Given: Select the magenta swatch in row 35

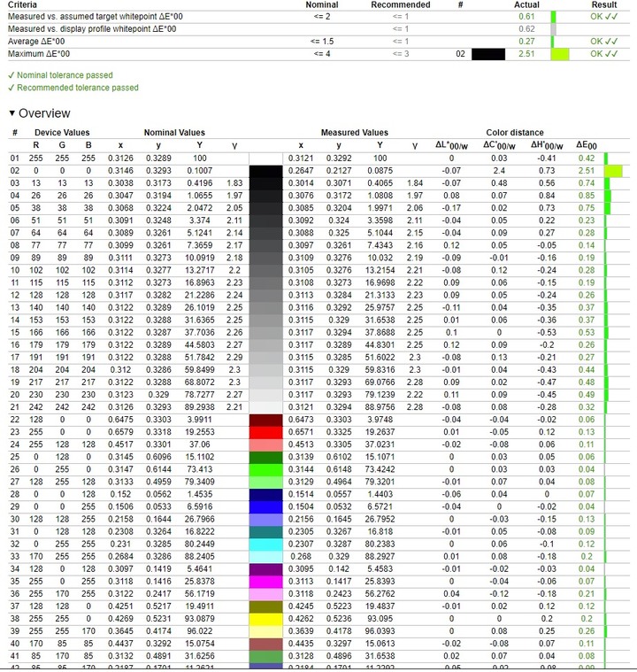Looking at the screenshot, I should pyautogui.click(x=266, y=582).
